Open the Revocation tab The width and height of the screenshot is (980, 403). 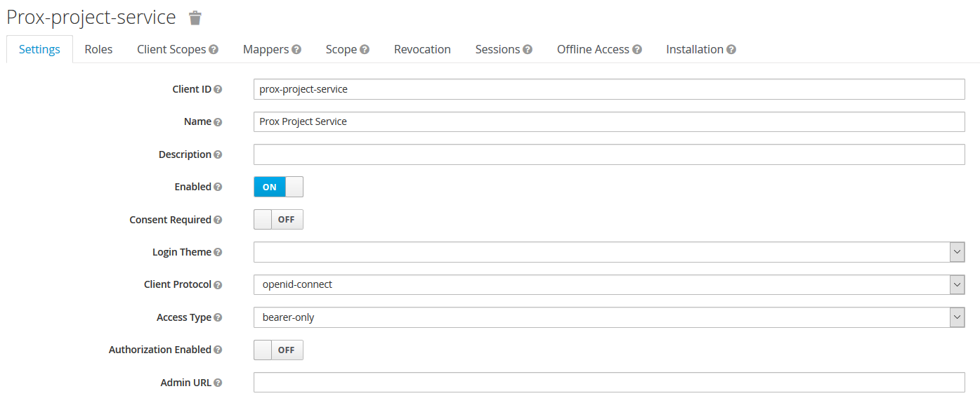click(422, 49)
